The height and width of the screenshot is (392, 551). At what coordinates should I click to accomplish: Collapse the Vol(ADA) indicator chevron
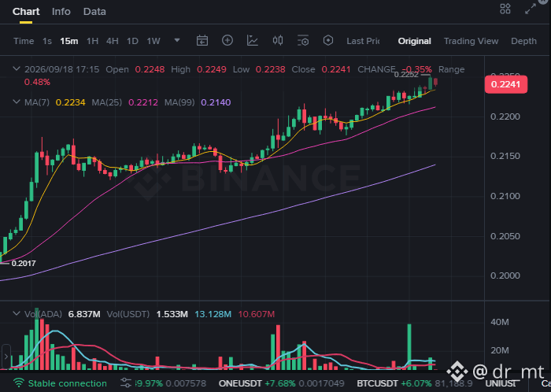point(17,313)
